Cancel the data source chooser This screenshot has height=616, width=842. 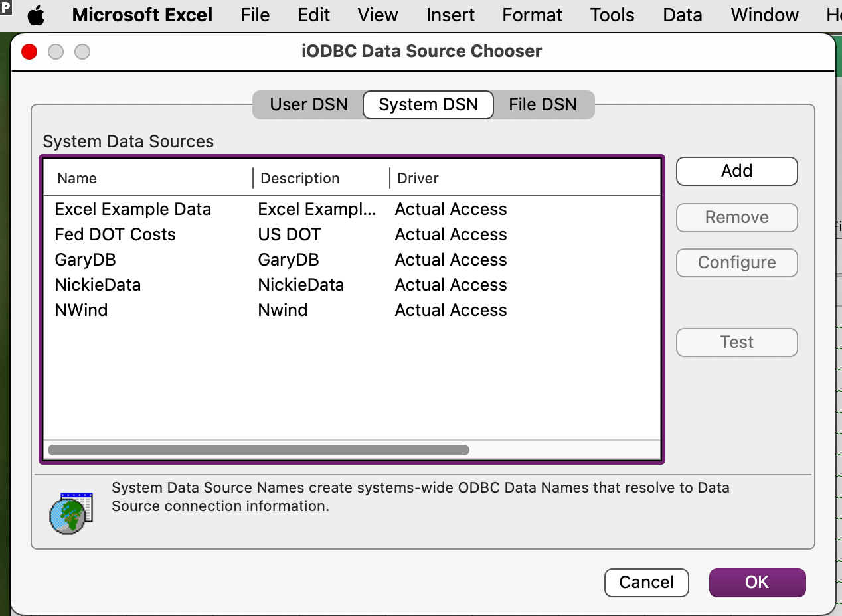646,583
